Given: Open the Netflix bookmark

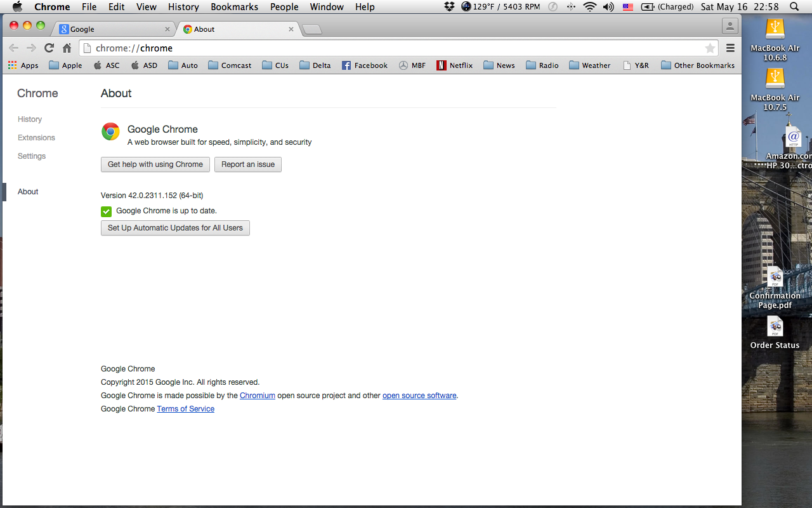Looking at the screenshot, I should (x=455, y=65).
